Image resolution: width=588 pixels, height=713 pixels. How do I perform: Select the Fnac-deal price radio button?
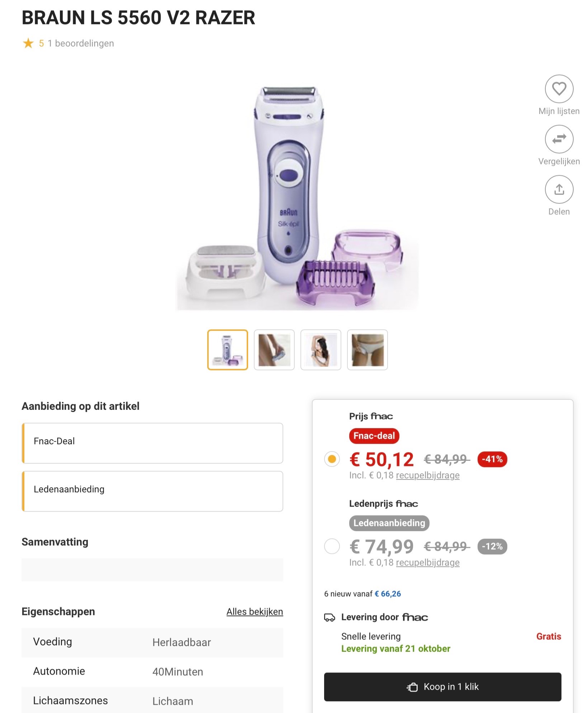[x=332, y=459]
